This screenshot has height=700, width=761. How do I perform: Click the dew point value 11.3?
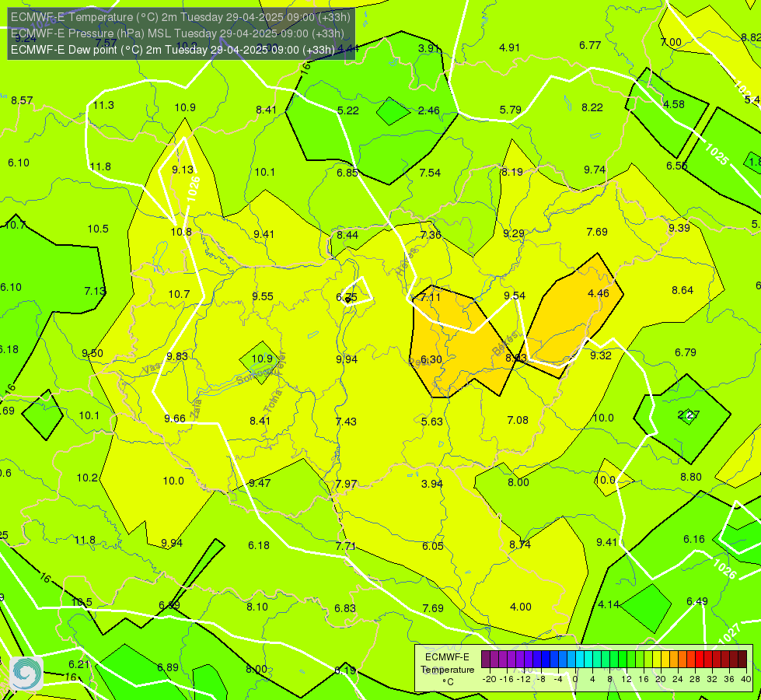click(x=103, y=106)
